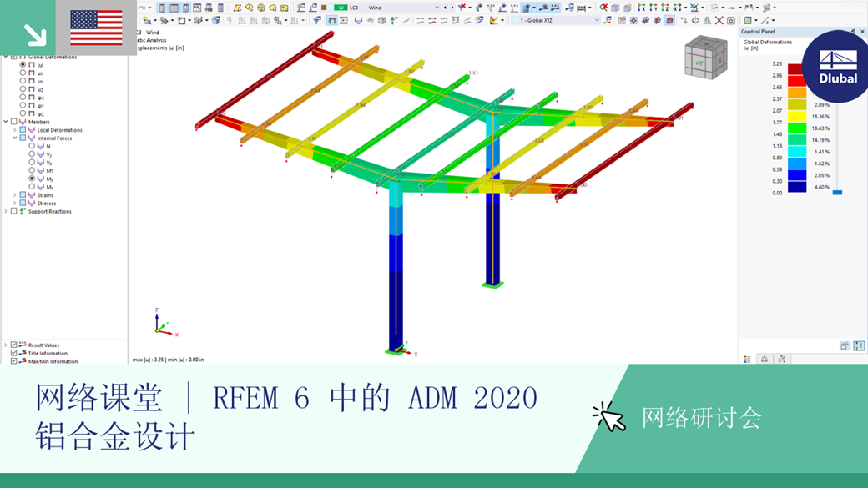Select the uY deformation radio button
The height and width of the screenshot is (488, 868).
[x=23, y=81]
